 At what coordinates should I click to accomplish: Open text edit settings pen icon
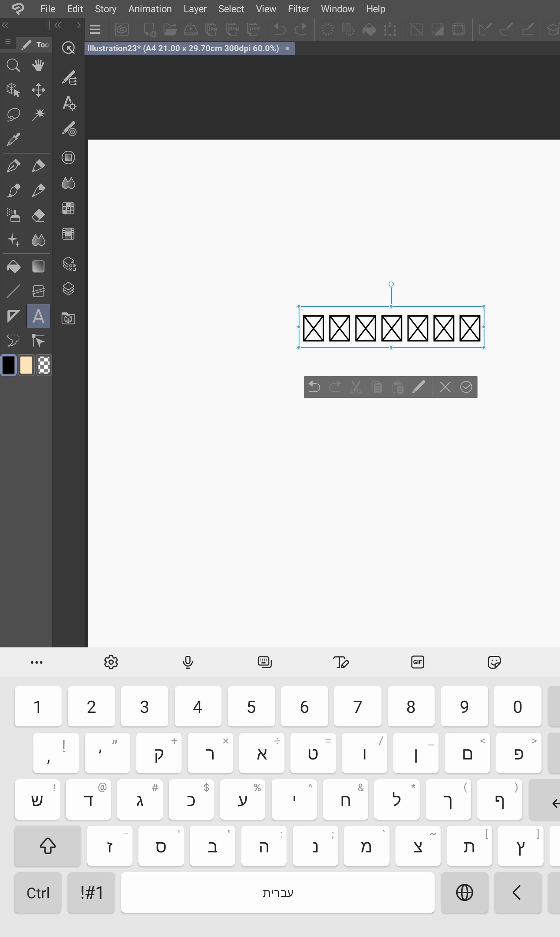click(418, 387)
